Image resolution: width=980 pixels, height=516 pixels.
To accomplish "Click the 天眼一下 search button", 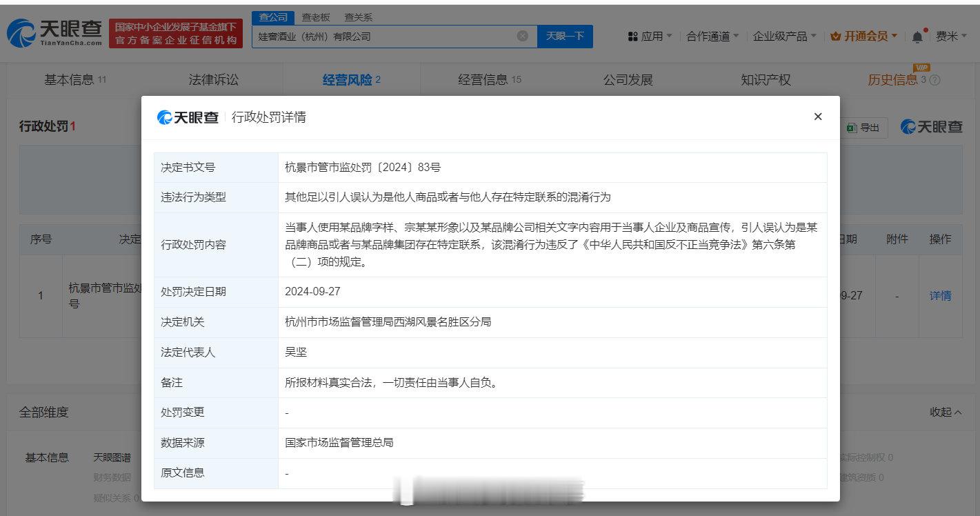I will pos(565,36).
